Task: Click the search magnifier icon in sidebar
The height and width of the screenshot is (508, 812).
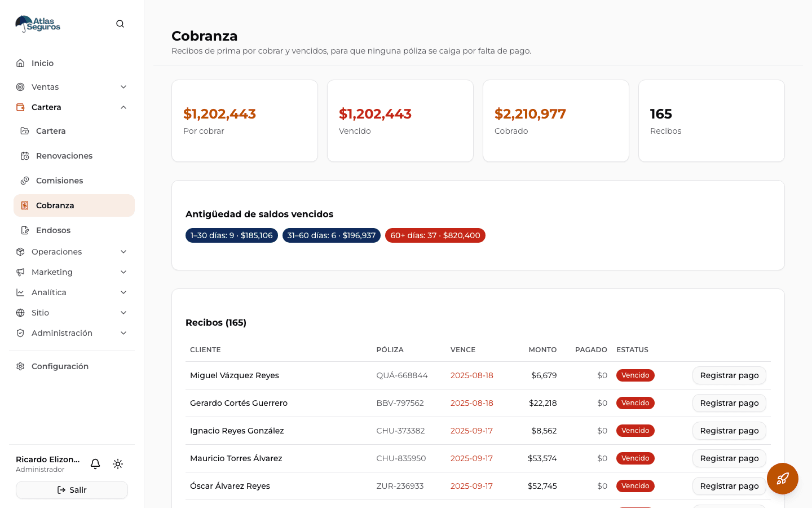Action: click(x=120, y=24)
